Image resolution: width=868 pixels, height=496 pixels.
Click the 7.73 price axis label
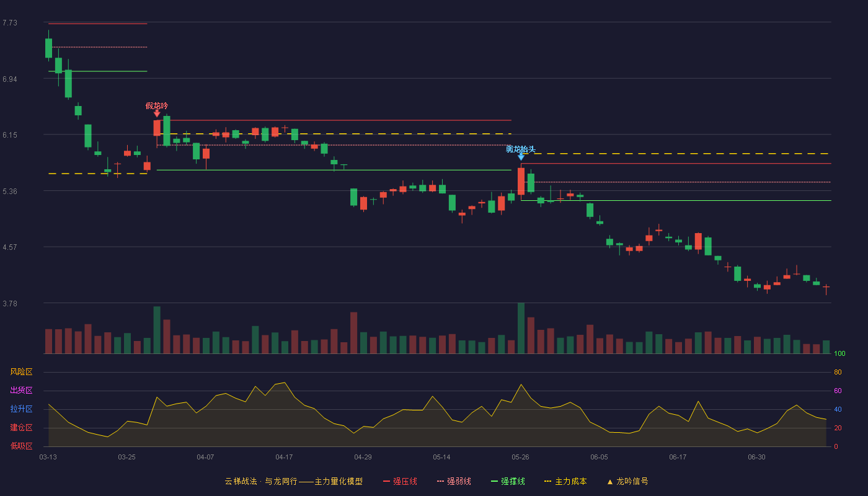(9, 23)
